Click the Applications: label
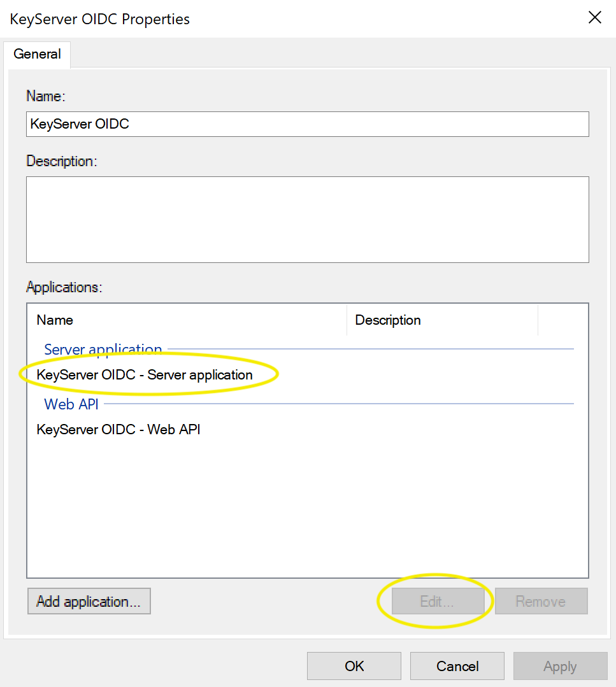The height and width of the screenshot is (687, 616). (x=64, y=287)
